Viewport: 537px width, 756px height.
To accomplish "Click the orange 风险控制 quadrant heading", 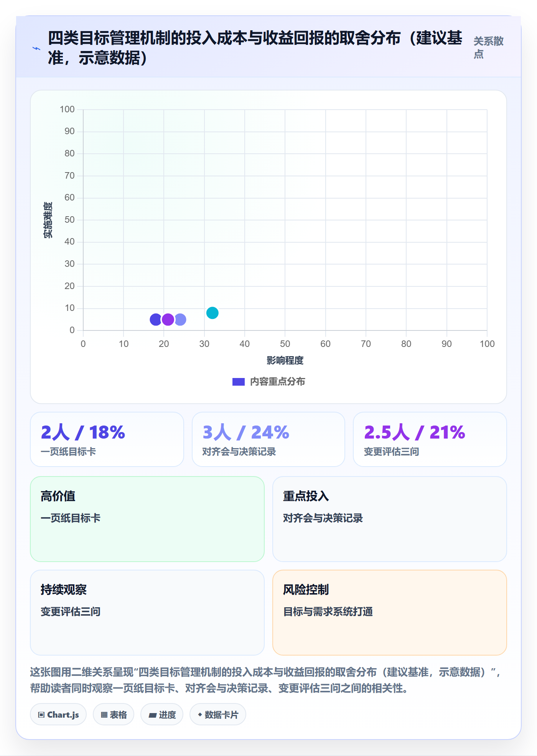I will (306, 590).
